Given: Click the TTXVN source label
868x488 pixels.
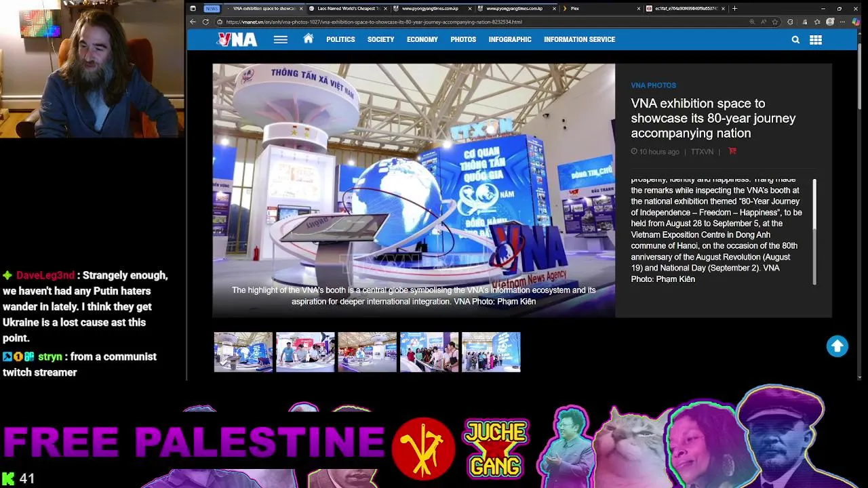Looking at the screenshot, I should 702,152.
